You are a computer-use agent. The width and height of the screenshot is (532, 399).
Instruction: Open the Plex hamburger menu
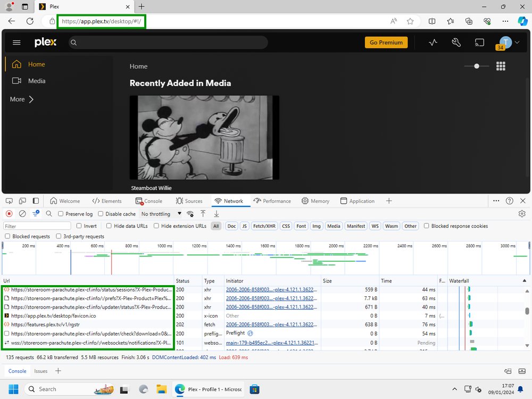click(16, 43)
